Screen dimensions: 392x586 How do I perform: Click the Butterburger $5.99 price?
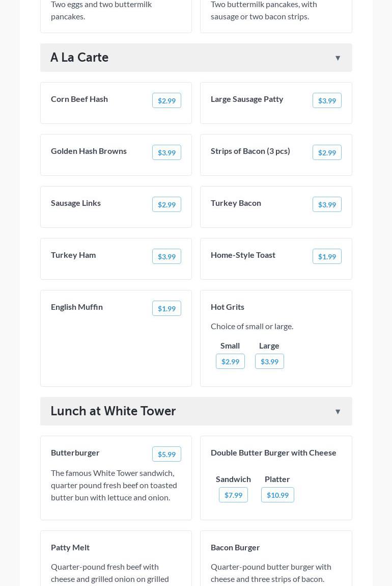[x=166, y=455]
